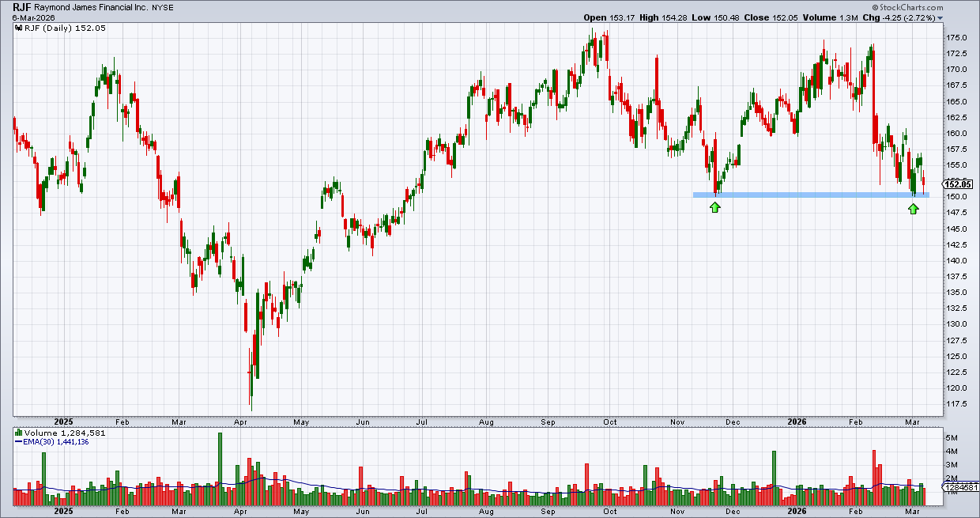
Task: Click the 157.5 price axis label
Action: 957,149
